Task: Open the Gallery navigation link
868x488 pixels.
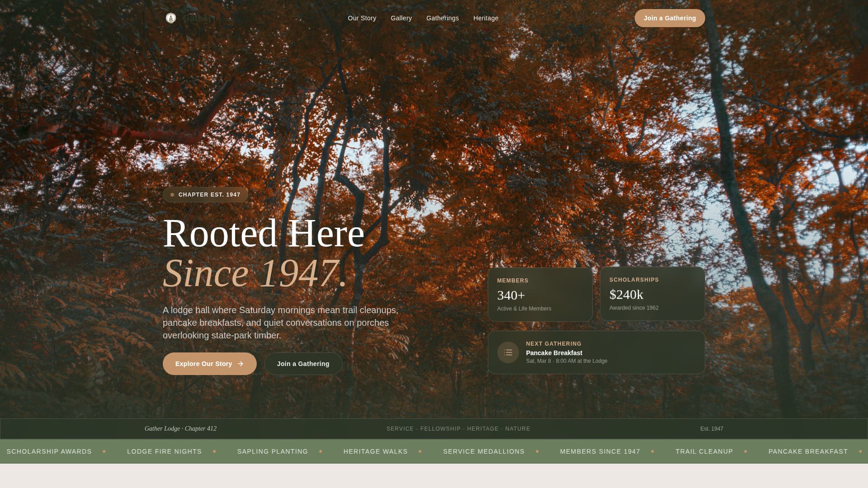Action: (x=401, y=18)
